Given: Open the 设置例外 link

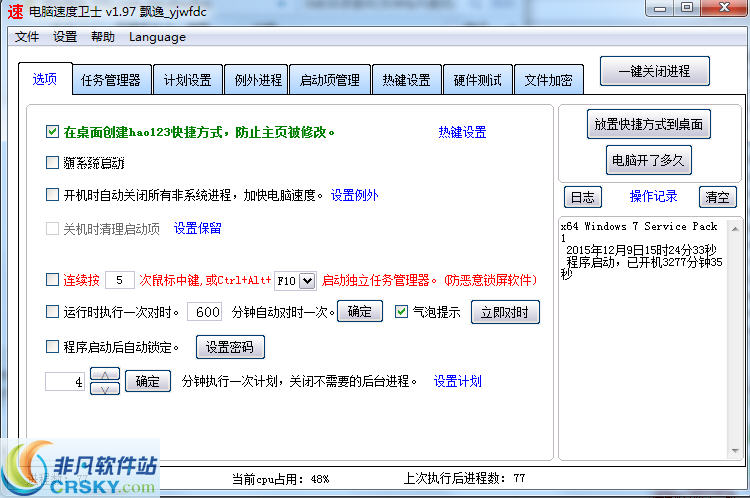Looking at the screenshot, I should (x=354, y=195).
